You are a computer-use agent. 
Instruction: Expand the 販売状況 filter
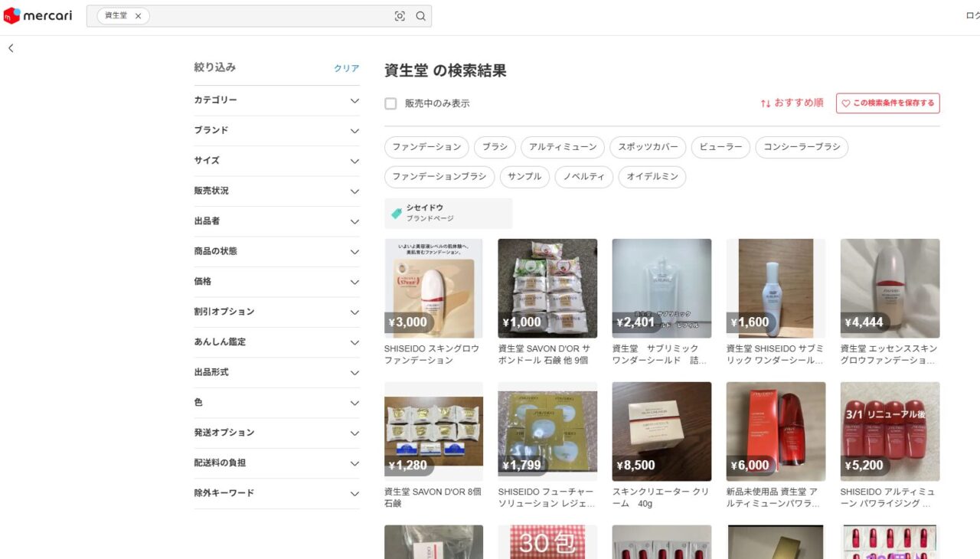[x=276, y=191]
